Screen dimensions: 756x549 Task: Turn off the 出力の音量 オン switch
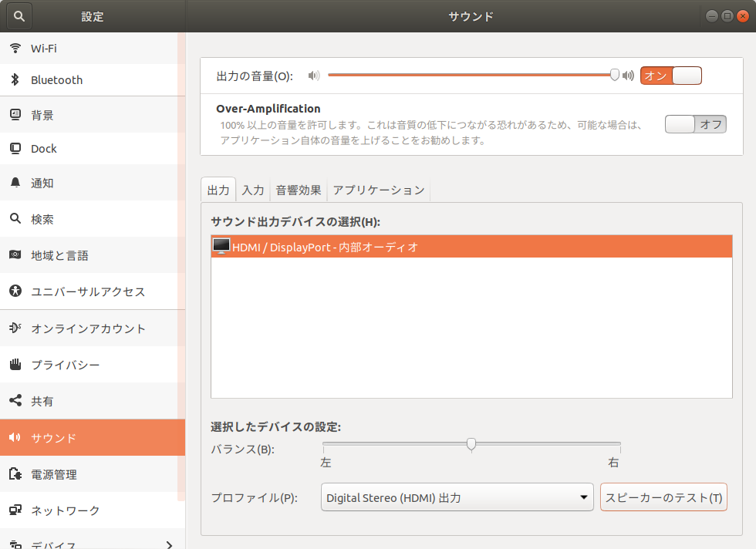tap(670, 76)
